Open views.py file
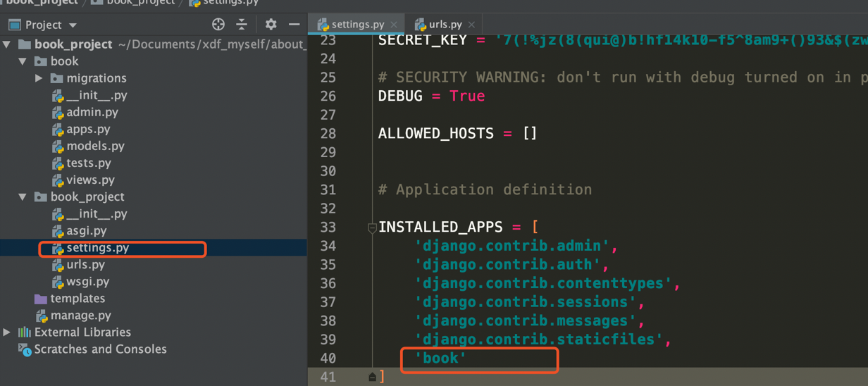Viewport: 868px width, 386px height. pos(90,180)
